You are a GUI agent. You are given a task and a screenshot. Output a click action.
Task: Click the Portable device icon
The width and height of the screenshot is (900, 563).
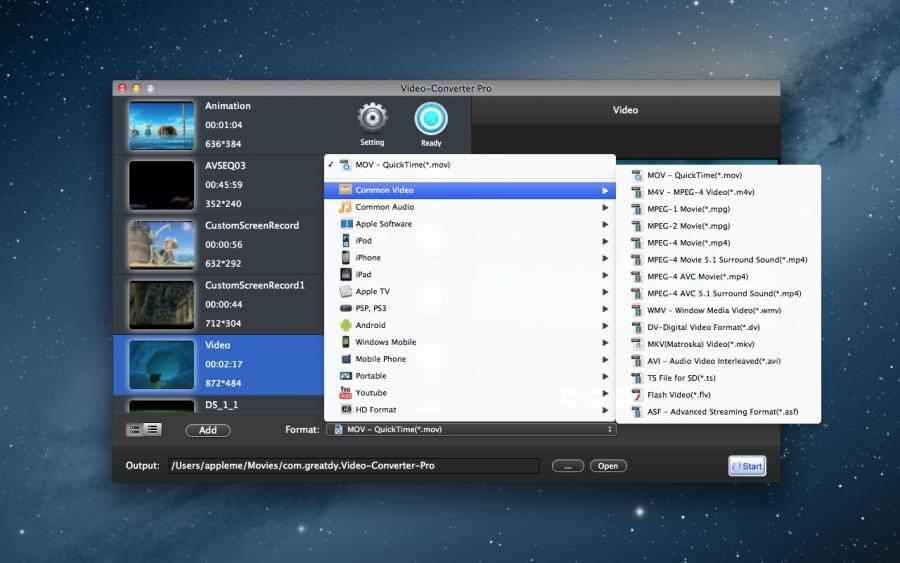346,375
